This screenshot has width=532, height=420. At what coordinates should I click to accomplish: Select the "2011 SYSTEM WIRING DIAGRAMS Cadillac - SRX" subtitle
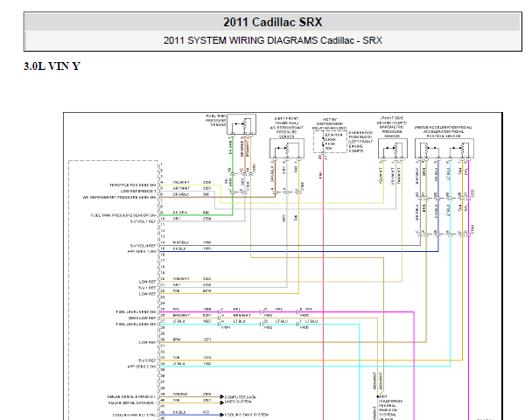[x=272, y=40]
